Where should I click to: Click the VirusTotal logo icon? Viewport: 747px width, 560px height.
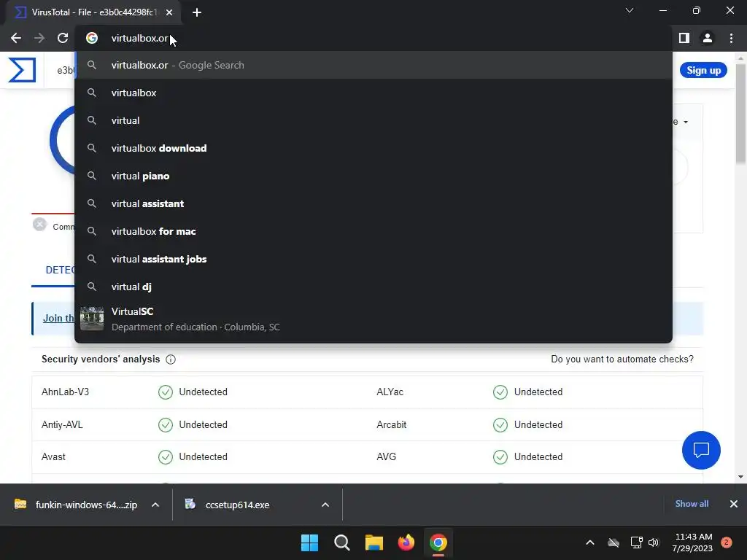(22, 70)
